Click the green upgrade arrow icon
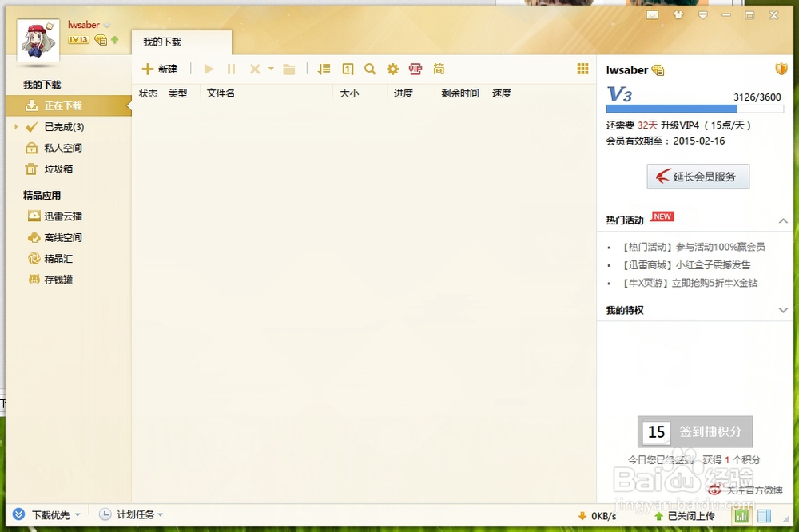This screenshot has width=799, height=532. tap(114, 39)
